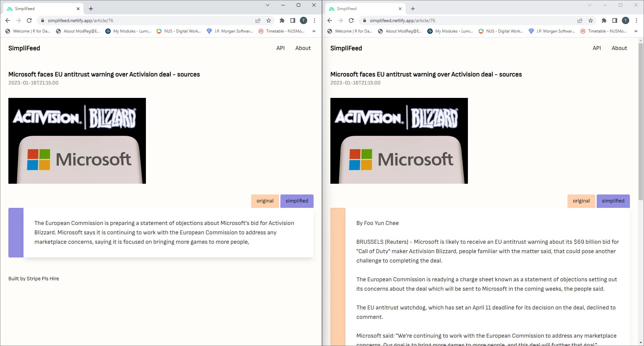Image resolution: width=644 pixels, height=346 pixels.
Task: Open side panel icon in right window
Action: coord(615,20)
